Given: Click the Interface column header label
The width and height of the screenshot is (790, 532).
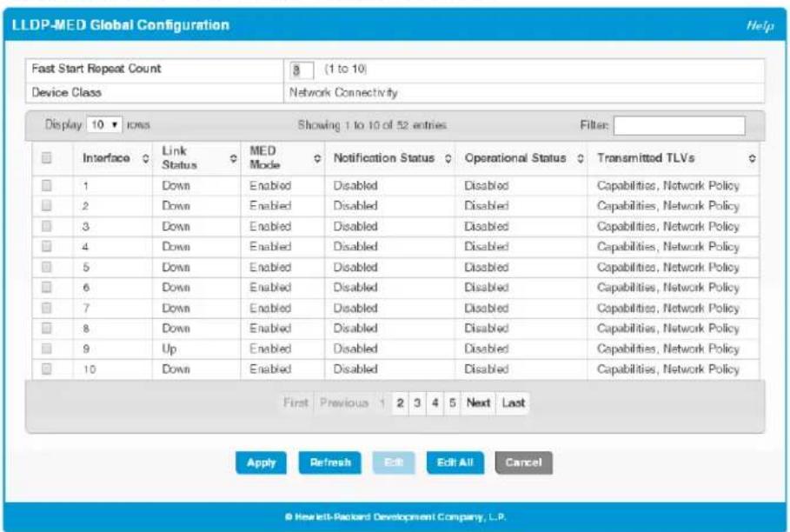Looking at the screenshot, I should (106, 158).
